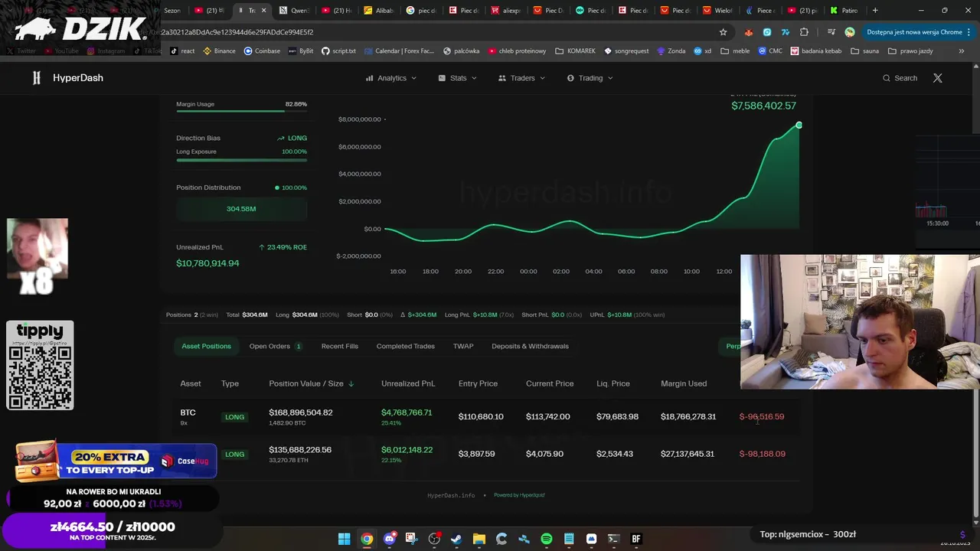The image size is (980, 551).
Task: Open the Coinbase bookmark
Action: (262, 51)
